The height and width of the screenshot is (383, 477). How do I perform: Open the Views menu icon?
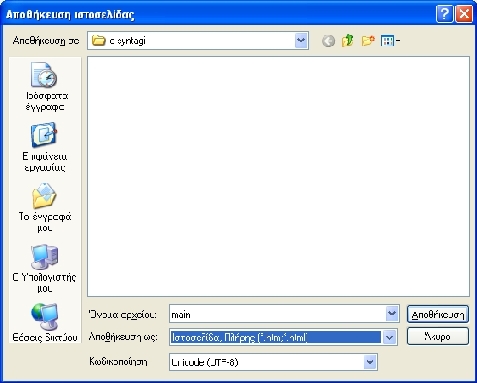(390, 41)
